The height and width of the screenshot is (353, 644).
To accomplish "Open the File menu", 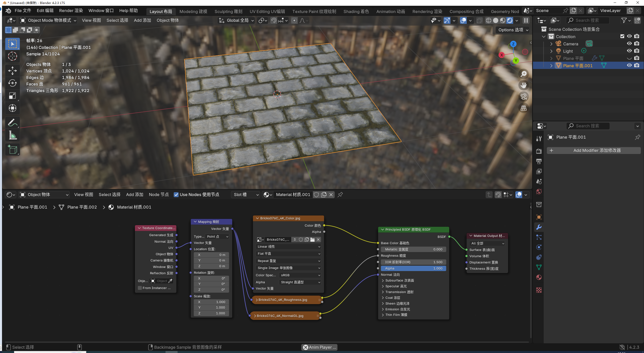I will click(x=23, y=11).
